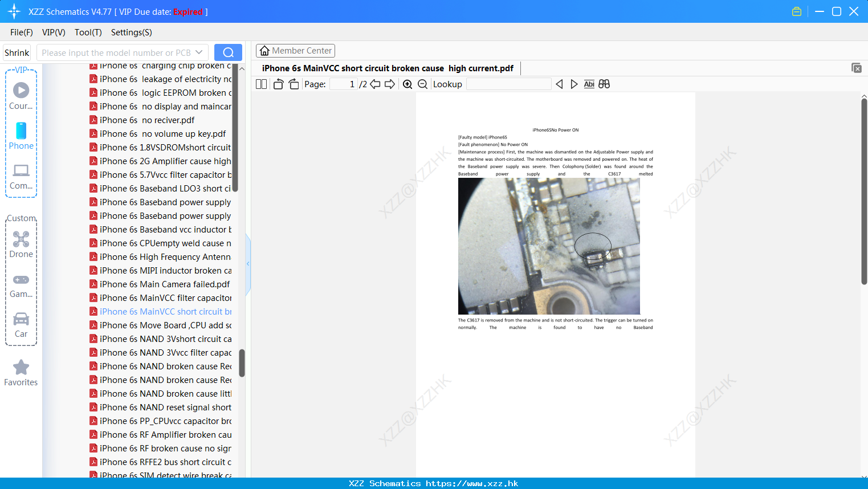Click the blue search button
Viewport: 868px width, 489px height.
point(228,52)
